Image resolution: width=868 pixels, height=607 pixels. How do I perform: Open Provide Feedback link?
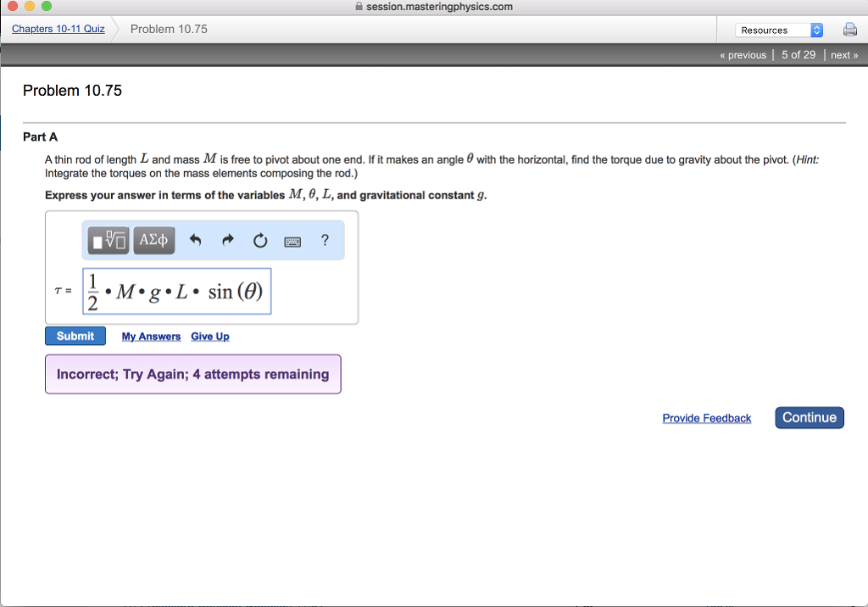point(706,418)
